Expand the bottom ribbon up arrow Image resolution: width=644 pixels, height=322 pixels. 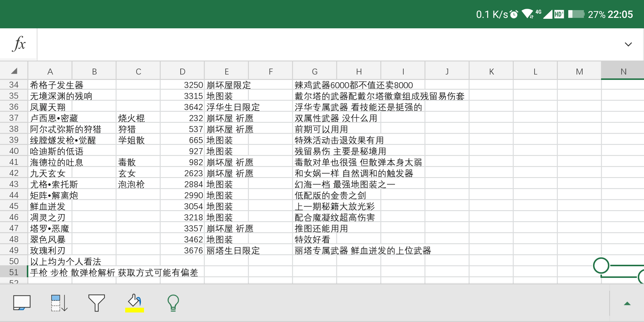[x=627, y=304]
